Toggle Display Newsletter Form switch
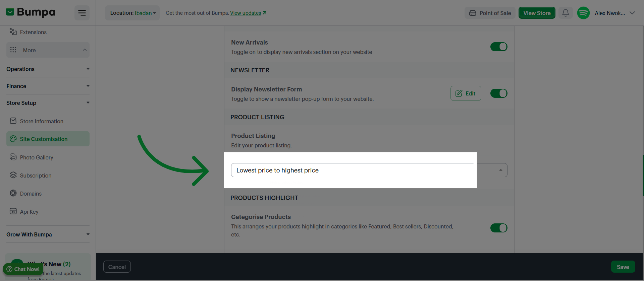The image size is (644, 281). coord(499,93)
